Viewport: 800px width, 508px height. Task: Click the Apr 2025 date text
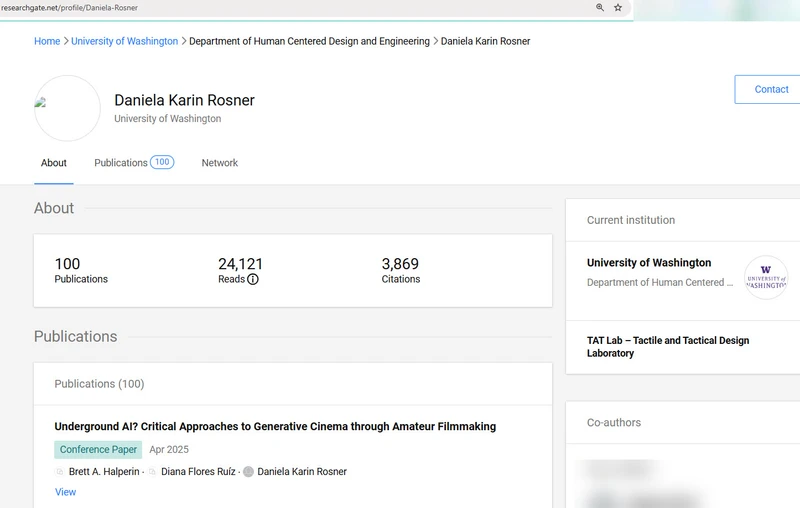point(169,449)
